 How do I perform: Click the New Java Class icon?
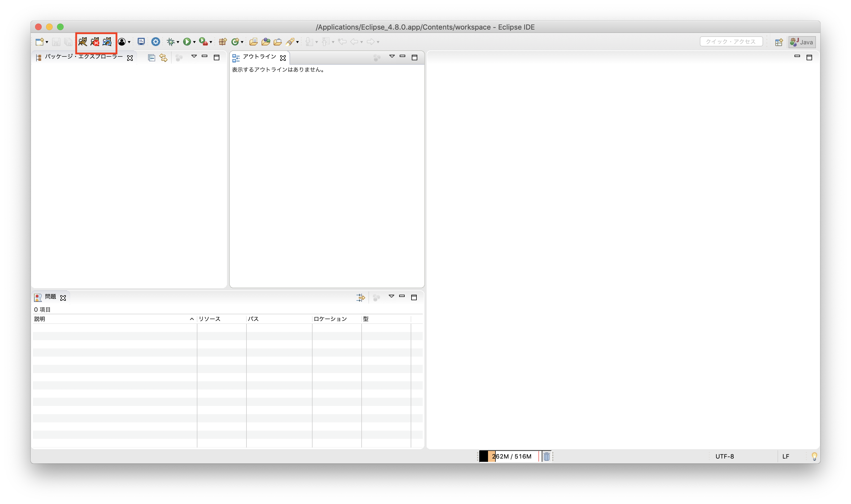tap(235, 42)
